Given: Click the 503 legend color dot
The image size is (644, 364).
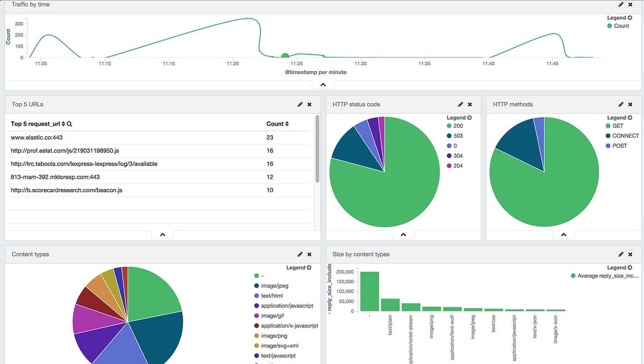Looking at the screenshot, I should click(449, 136).
